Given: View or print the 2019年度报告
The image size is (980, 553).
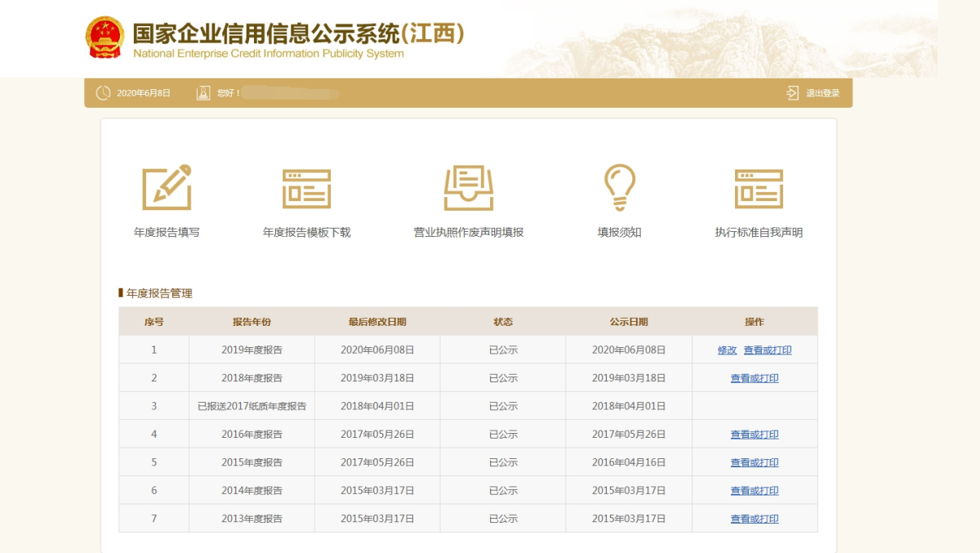Looking at the screenshot, I should click(767, 350).
